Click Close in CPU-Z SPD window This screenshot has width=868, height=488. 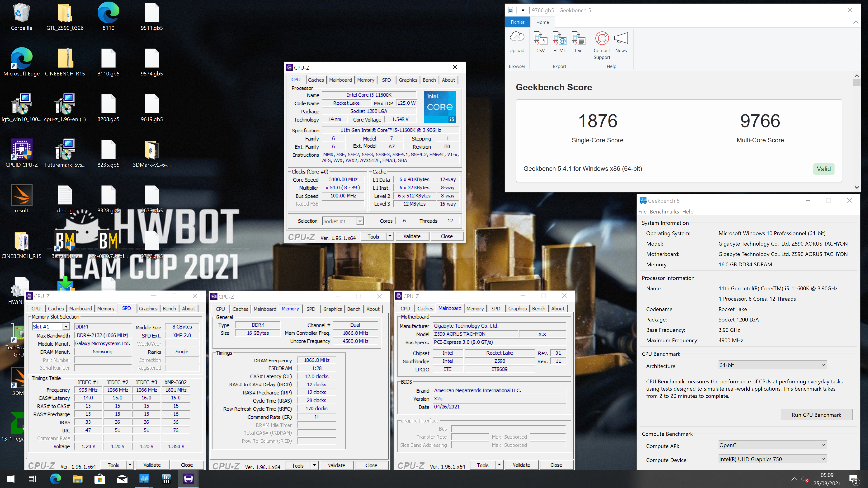187,465
